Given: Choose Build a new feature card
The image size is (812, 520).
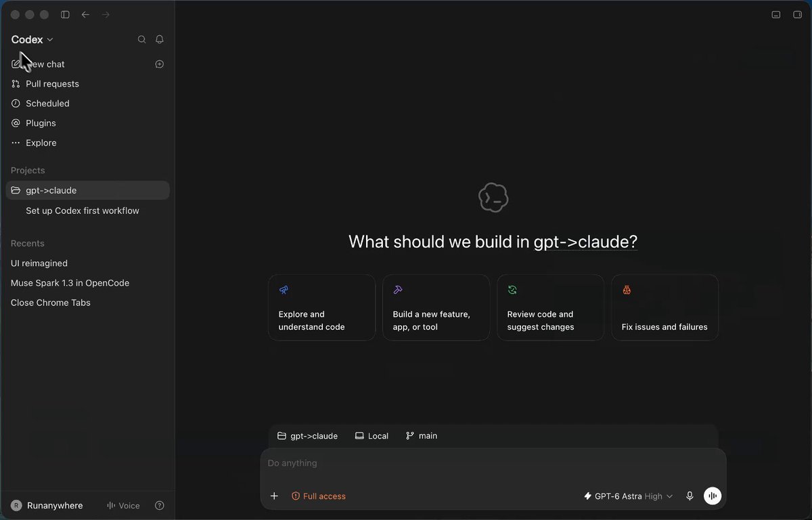Looking at the screenshot, I should tap(436, 307).
